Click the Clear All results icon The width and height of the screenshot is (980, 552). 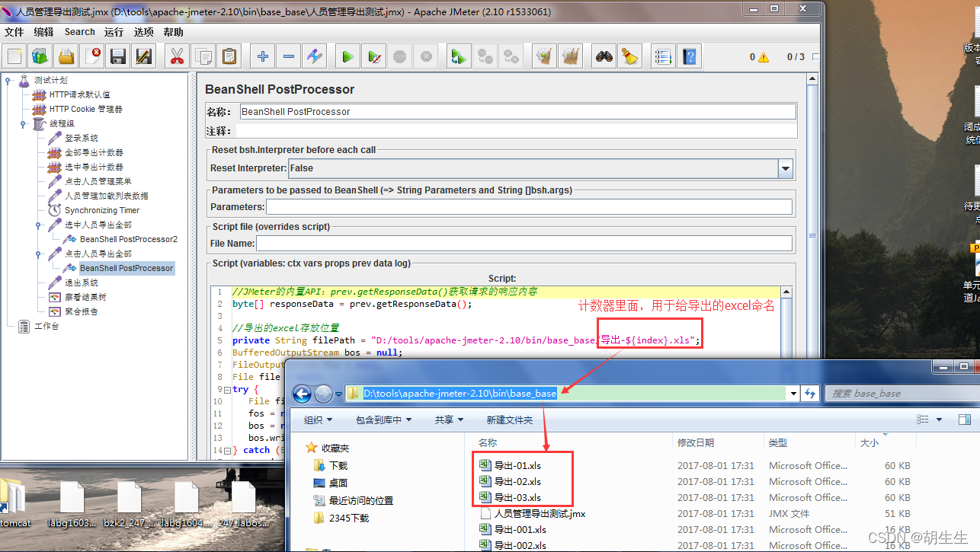(x=570, y=56)
